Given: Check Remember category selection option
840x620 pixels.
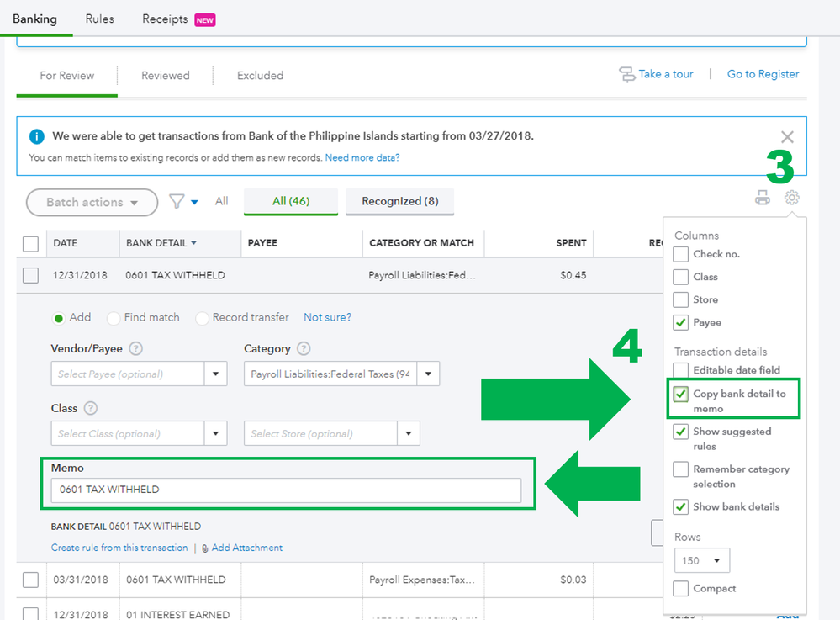Looking at the screenshot, I should 680,469.
